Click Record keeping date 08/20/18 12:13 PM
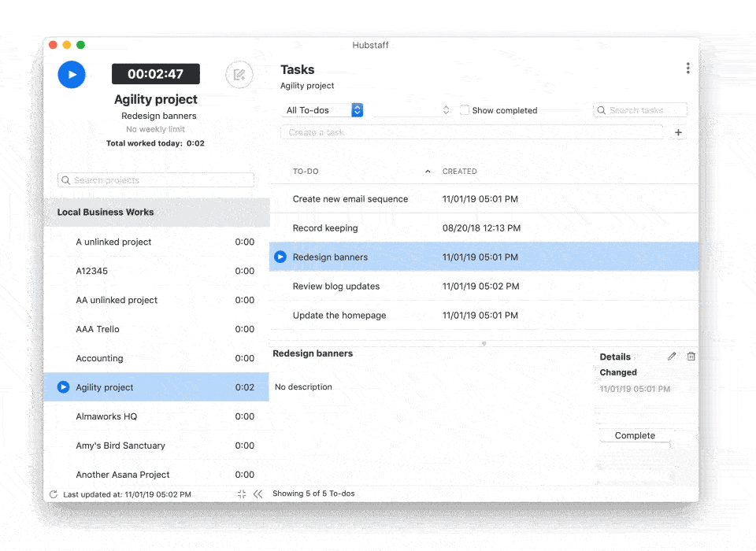The width and height of the screenshot is (756, 551). pos(481,227)
